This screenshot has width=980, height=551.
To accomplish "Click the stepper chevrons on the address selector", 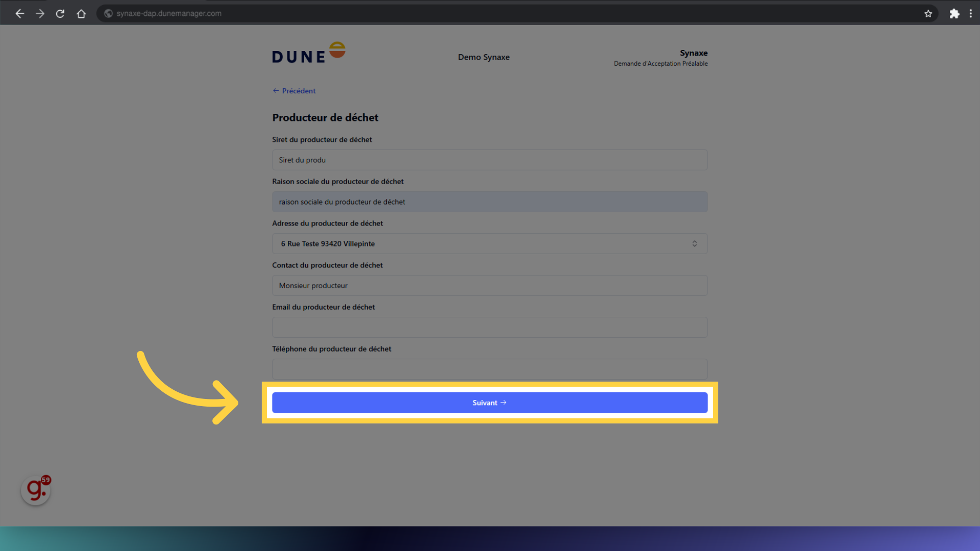I will click(x=694, y=243).
